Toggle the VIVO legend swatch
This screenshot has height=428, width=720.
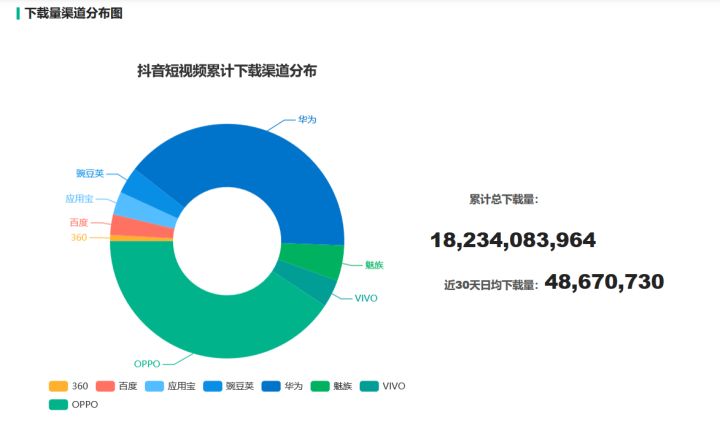click(369, 386)
